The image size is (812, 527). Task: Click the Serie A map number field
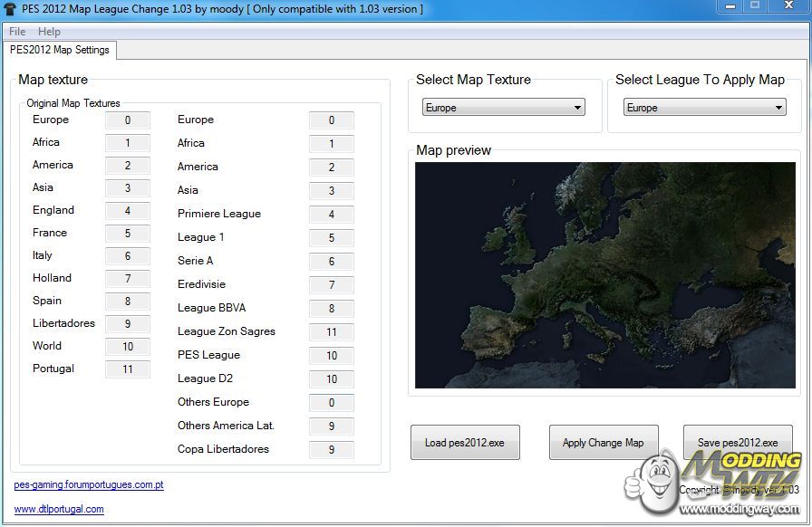point(331,262)
